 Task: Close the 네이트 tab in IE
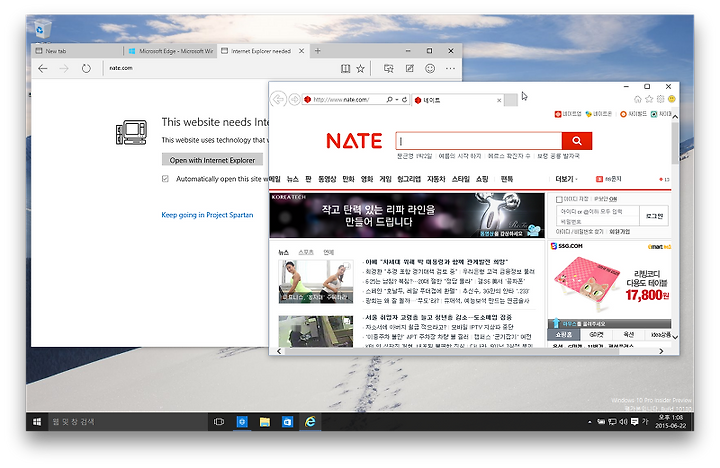(x=499, y=100)
